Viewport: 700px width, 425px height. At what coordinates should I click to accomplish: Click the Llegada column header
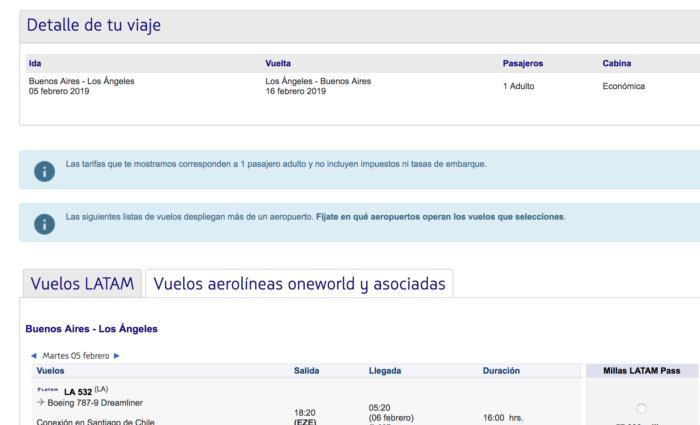[x=386, y=371]
